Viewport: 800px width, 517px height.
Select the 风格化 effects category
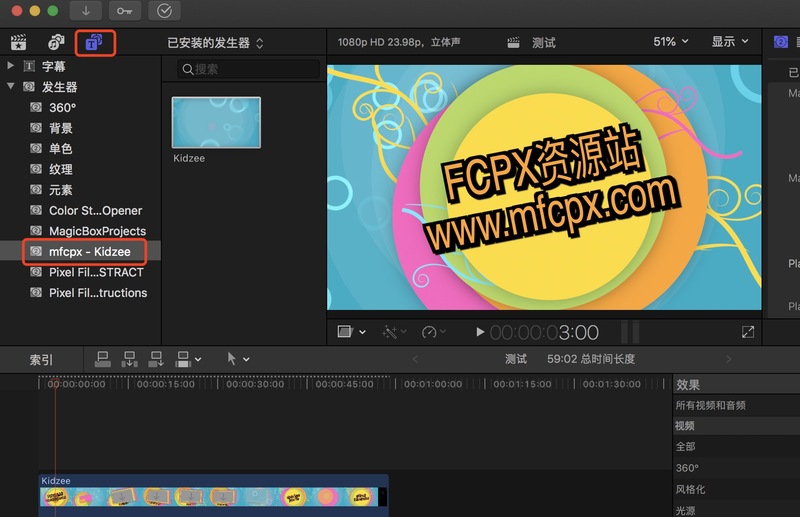(x=690, y=489)
